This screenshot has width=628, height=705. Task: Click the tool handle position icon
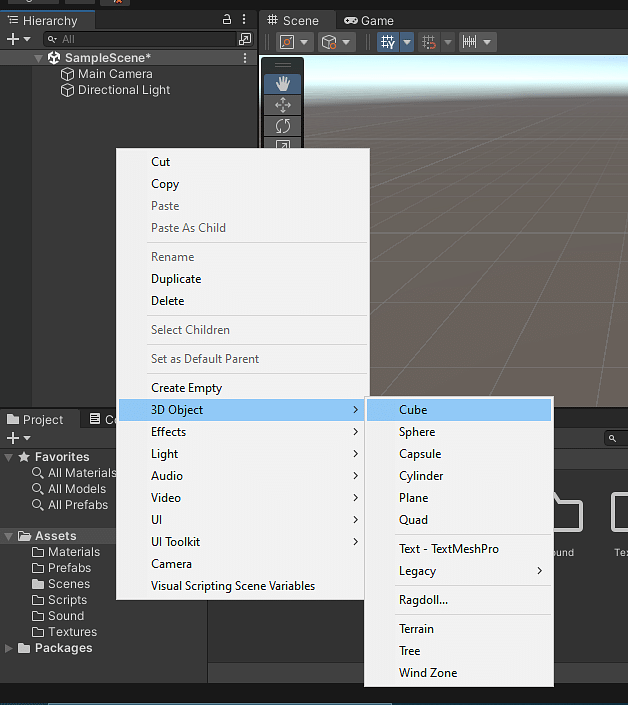click(x=287, y=42)
